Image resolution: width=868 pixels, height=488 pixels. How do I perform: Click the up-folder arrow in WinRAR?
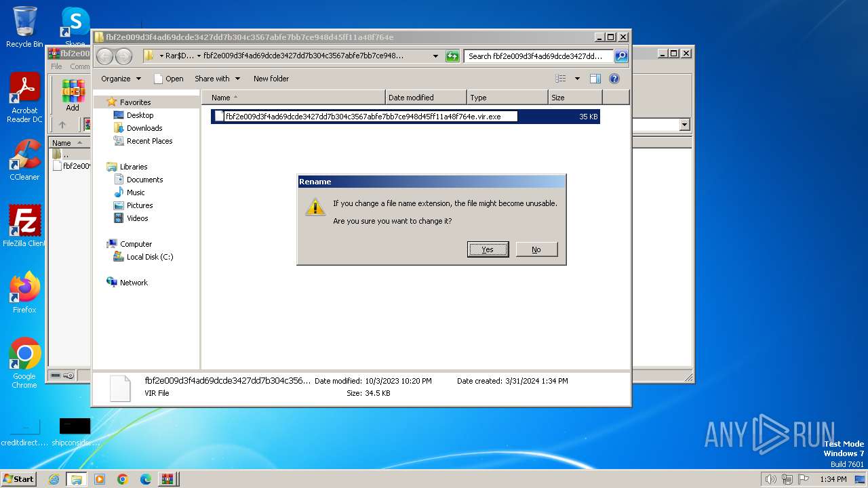tap(62, 125)
